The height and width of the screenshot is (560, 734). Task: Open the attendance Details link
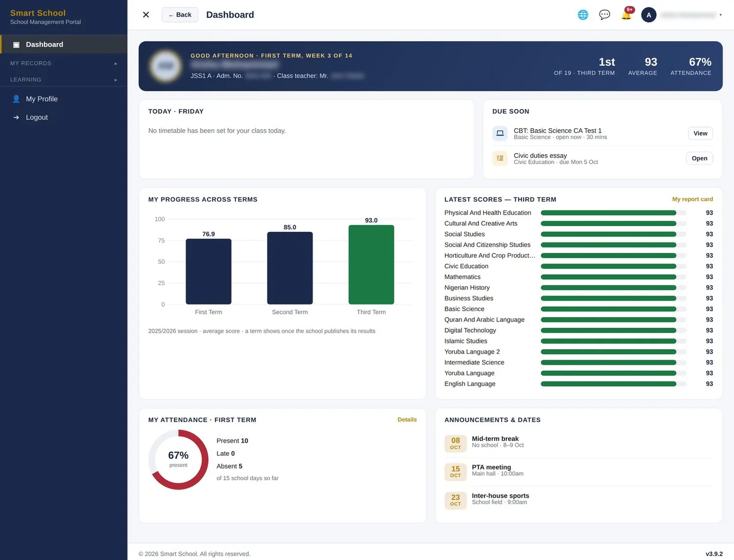[407, 420]
